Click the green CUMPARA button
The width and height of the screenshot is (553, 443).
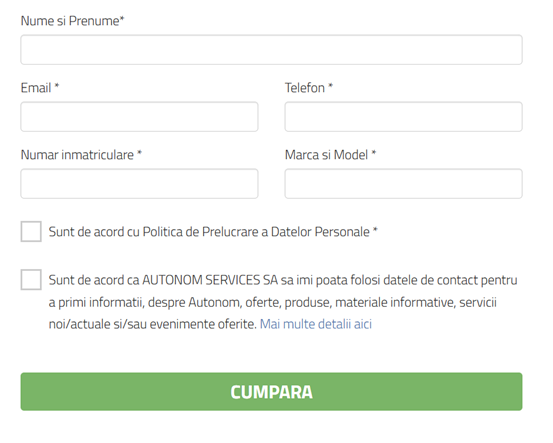click(x=271, y=392)
